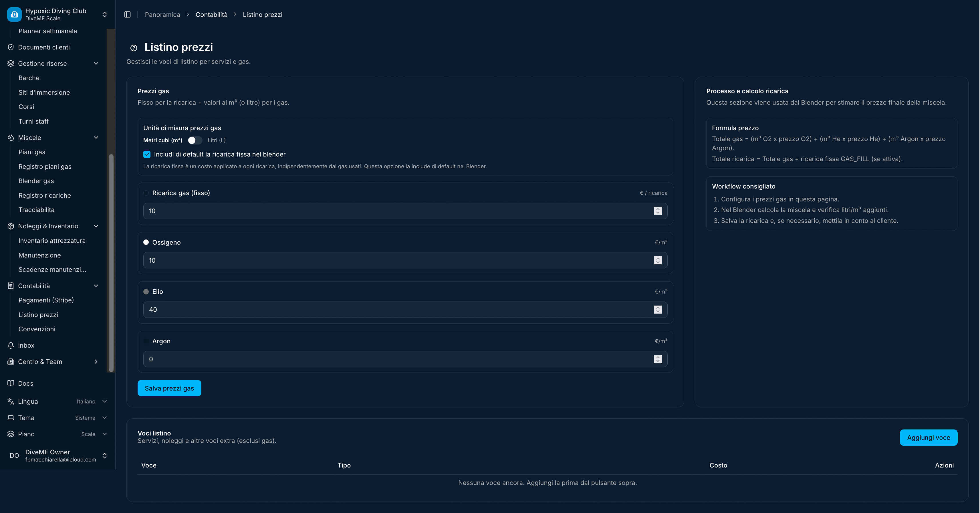This screenshot has width=980, height=513.
Task: Open Manutenzione in sidebar
Action: tap(39, 255)
